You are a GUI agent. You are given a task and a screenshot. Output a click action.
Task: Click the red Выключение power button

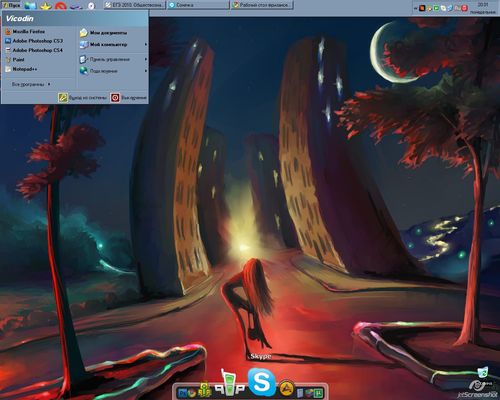pos(129,98)
